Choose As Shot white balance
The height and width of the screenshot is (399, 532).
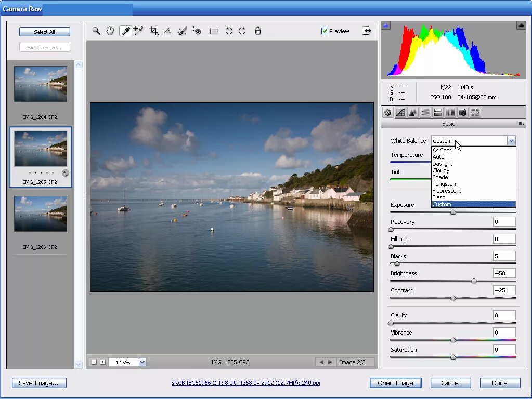pos(474,150)
